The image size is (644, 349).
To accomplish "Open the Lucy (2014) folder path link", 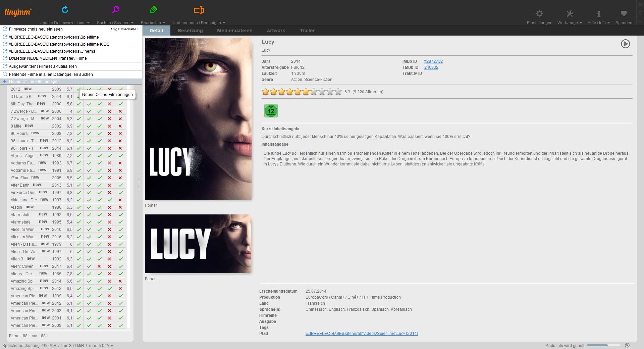I will [362, 334].
